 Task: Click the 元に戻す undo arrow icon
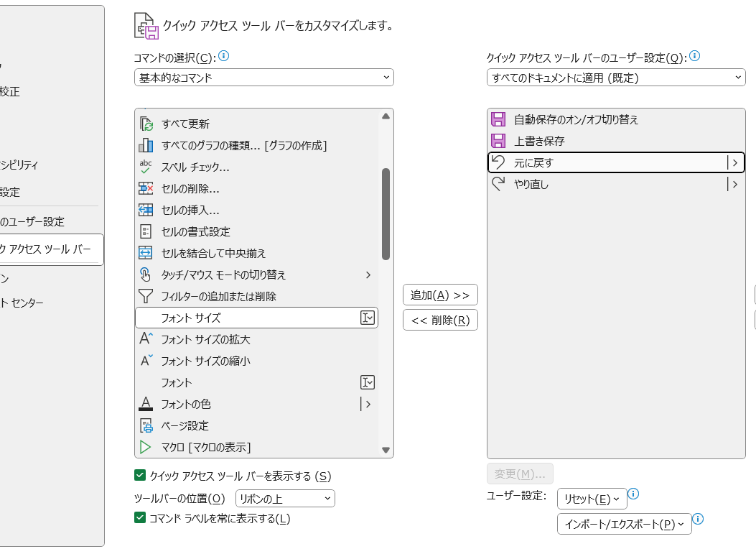click(x=498, y=162)
